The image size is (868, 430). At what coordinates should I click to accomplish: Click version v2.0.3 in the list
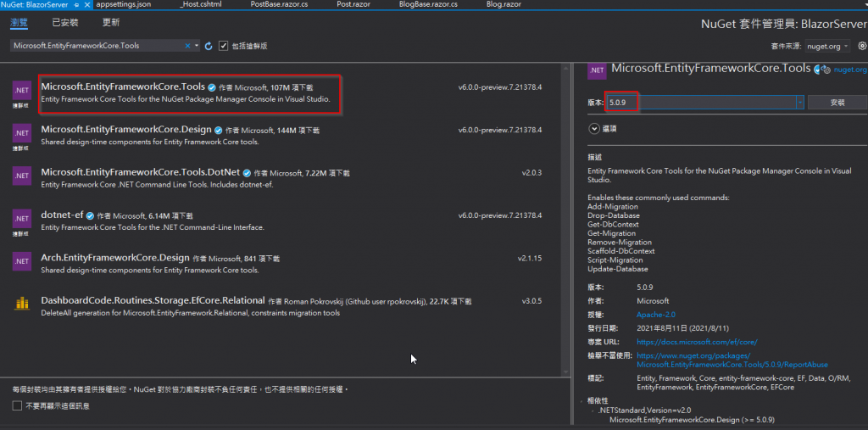[x=531, y=173]
